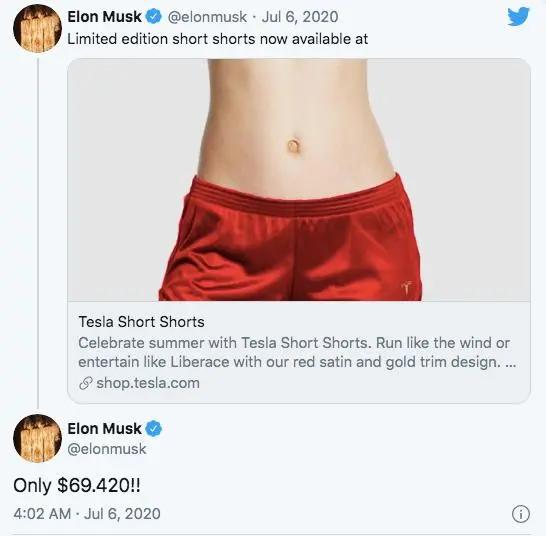Viewport: 546px width, 536px height.
Task: Click the @elonmusk handle under reply name
Action: click(x=107, y=449)
